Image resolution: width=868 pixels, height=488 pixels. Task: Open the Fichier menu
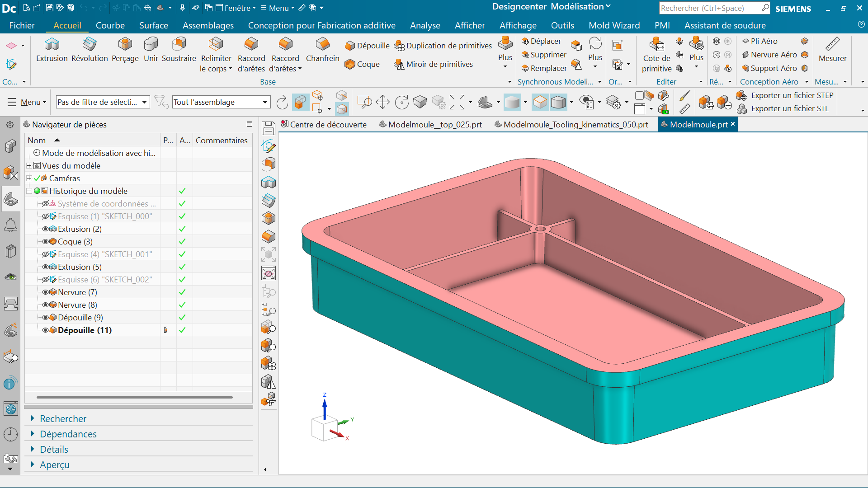tap(22, 25)
